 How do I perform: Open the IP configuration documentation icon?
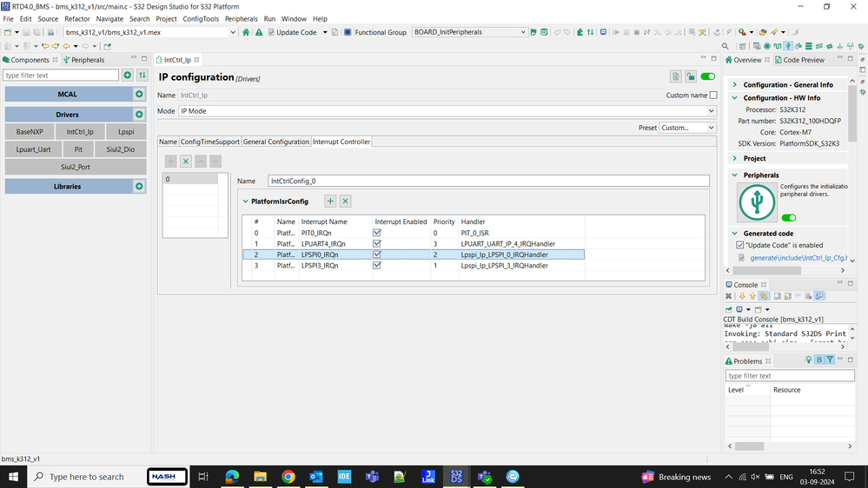(x=676, y=77)
